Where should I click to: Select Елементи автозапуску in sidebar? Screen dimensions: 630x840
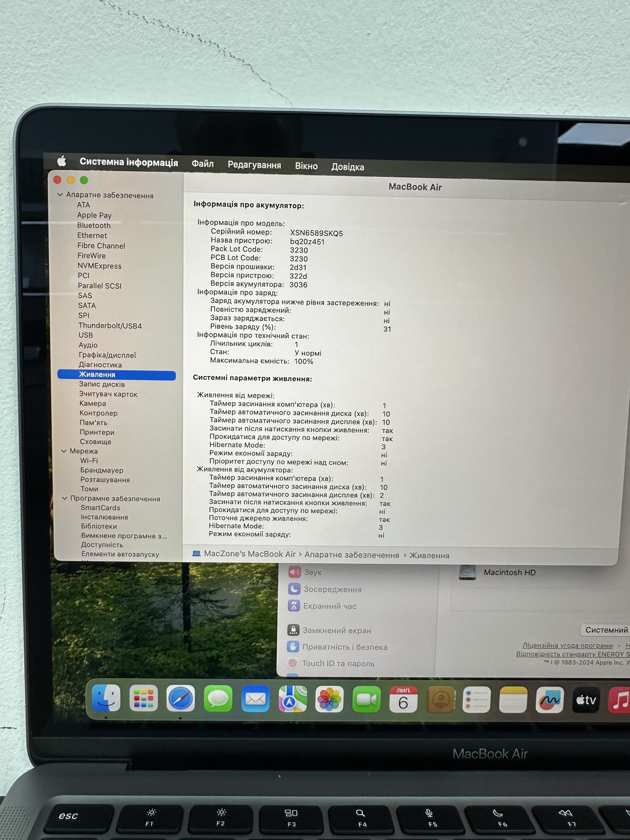120,554
